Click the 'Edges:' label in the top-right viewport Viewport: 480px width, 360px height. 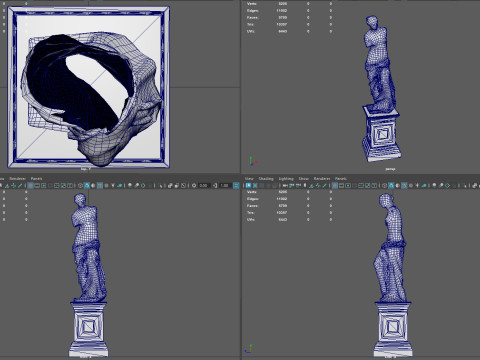click(x=253, y=11)
